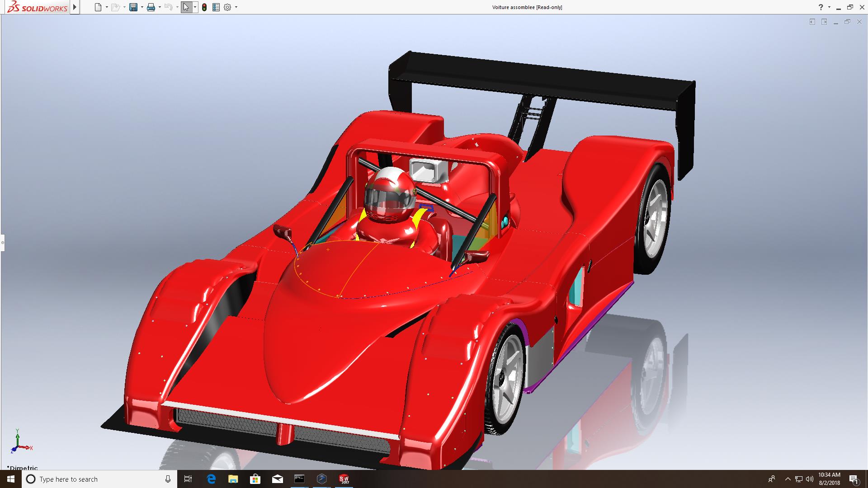Click the Rebuild traffic light icon
This screenshot has height=488, width=868.
click(x=204, y=7)
